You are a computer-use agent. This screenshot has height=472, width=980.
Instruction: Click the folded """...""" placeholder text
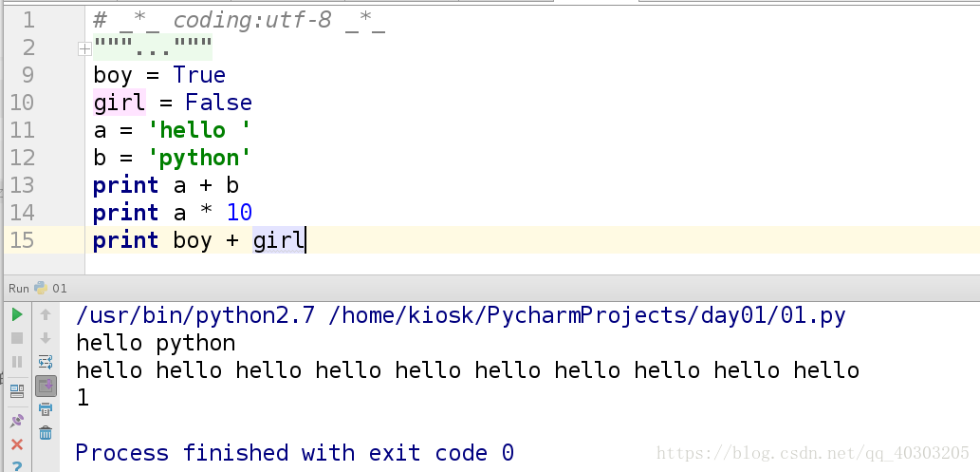tap(153, 47)
